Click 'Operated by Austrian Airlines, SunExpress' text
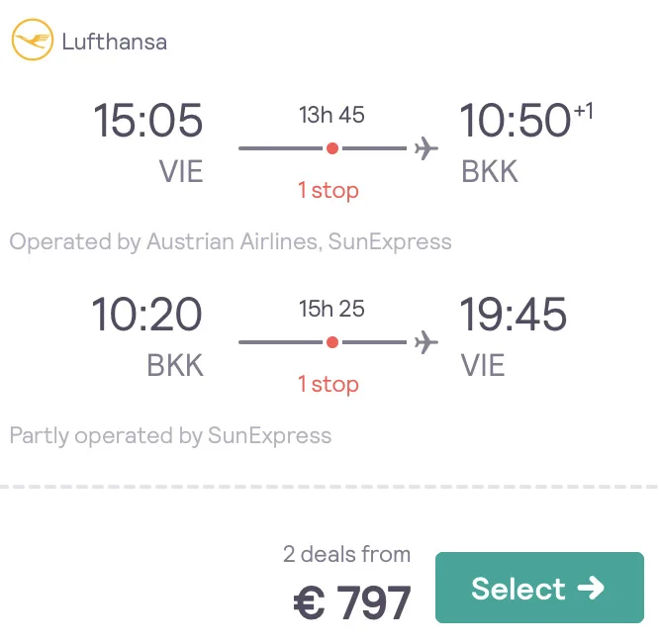 tap(231, 242)
